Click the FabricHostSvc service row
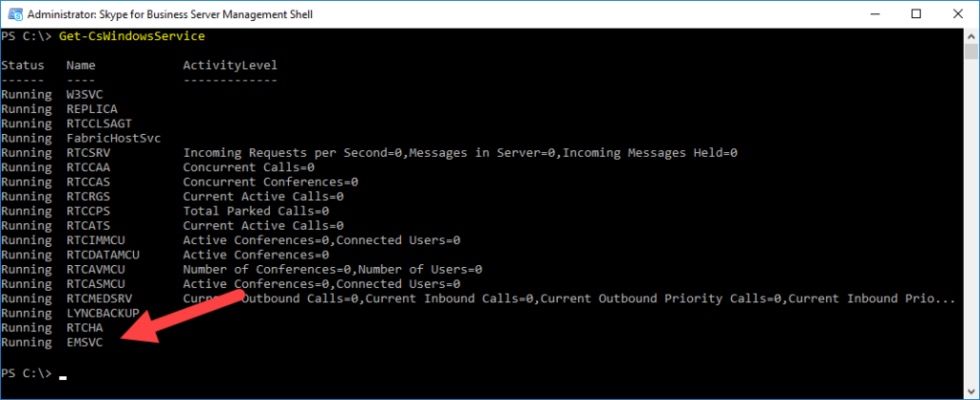This screenshot has height=400, width=980. point(80,138)
